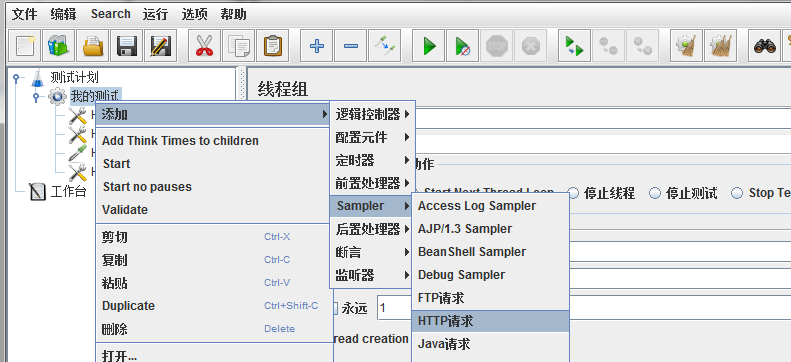The image size is (791, 362).
Task: Choose 剪切 in the context menu
Action: pos(214,237)
